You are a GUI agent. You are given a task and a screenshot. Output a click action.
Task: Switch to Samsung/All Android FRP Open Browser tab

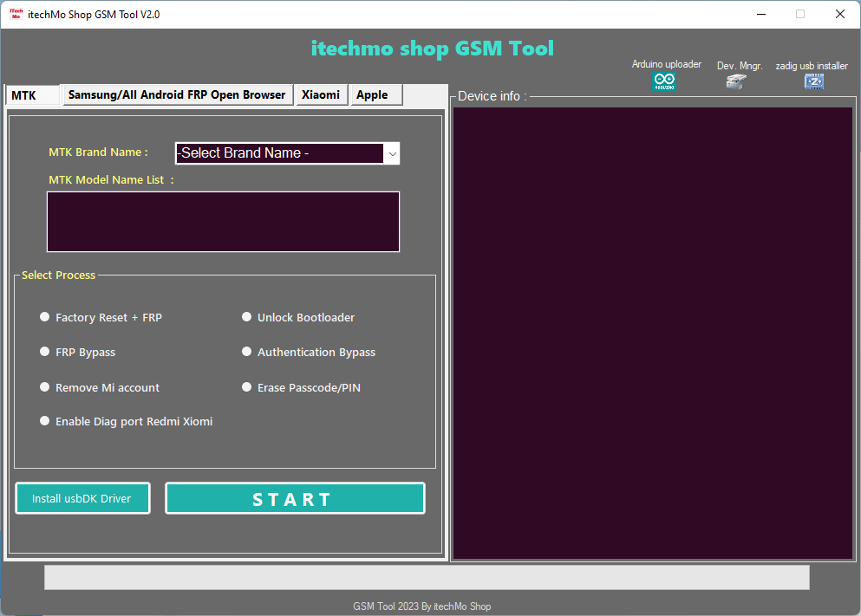click(x=177, y=94)
